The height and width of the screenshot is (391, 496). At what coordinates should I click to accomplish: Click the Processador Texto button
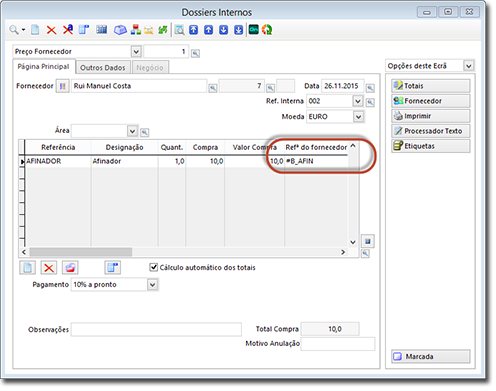point(431,131)
